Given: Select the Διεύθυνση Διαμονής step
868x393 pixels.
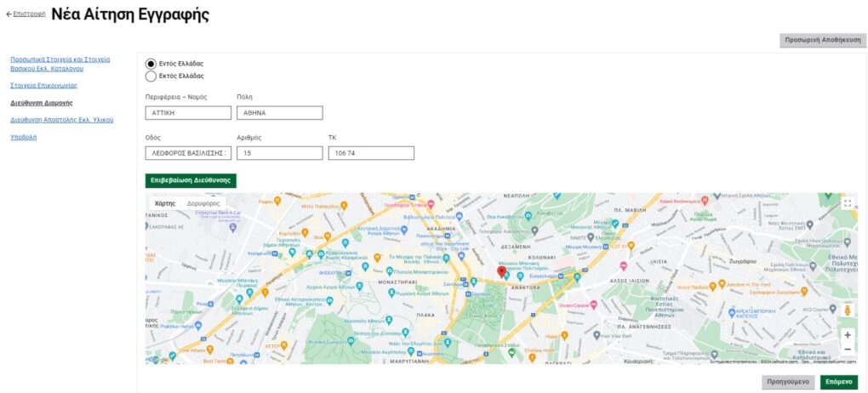Looking at the screenshot, I should [x=42, y=102].
